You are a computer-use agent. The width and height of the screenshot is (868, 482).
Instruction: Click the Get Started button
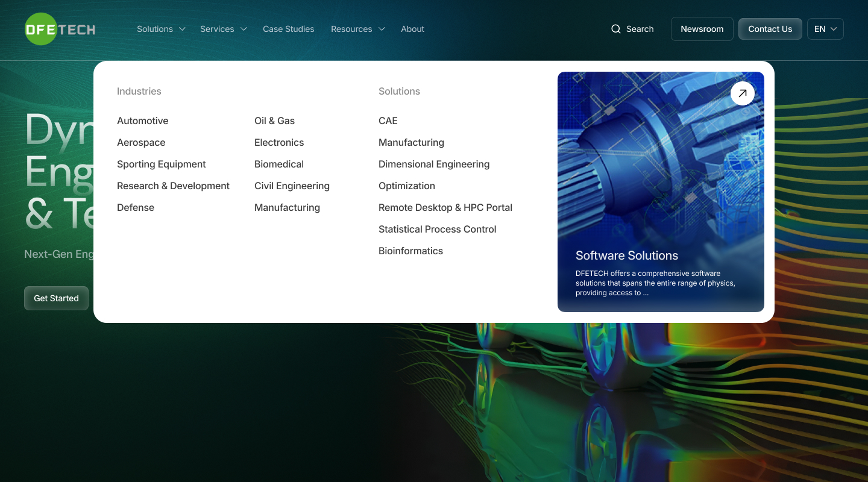(x=56, y=298)
